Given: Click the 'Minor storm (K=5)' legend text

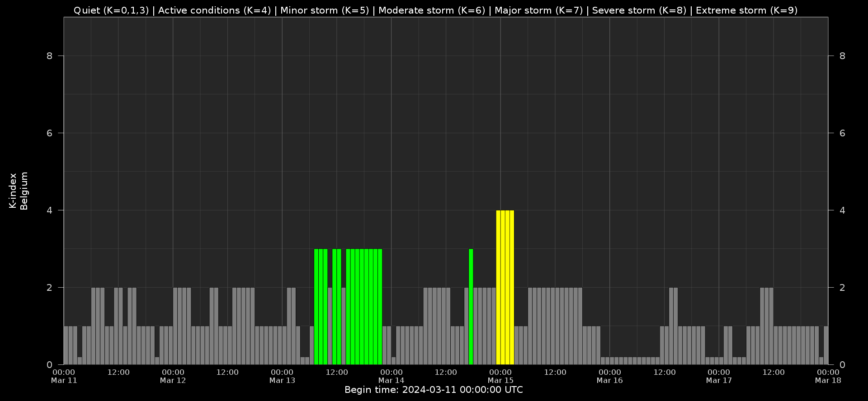Looking at the screenshot, I should [x=325, y=10].
